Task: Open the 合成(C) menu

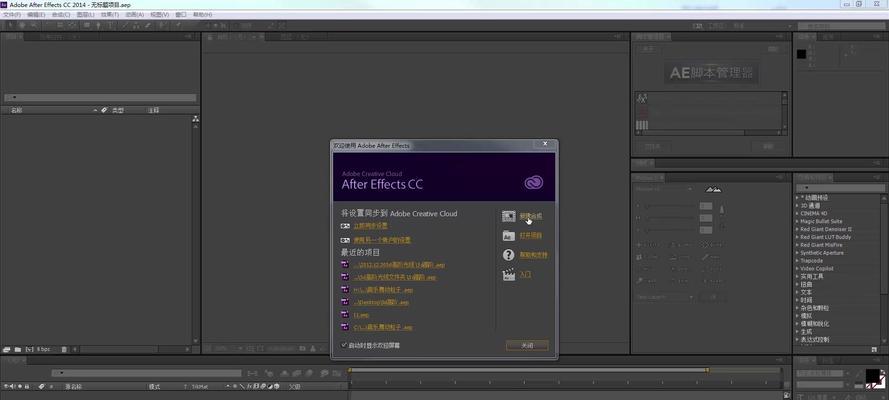Action: pyautogui.click(x=61, y=14)
